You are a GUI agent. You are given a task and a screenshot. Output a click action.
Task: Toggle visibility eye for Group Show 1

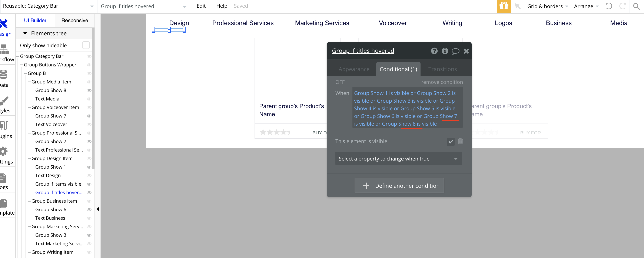pyautogui.click(x=89, y=167)
